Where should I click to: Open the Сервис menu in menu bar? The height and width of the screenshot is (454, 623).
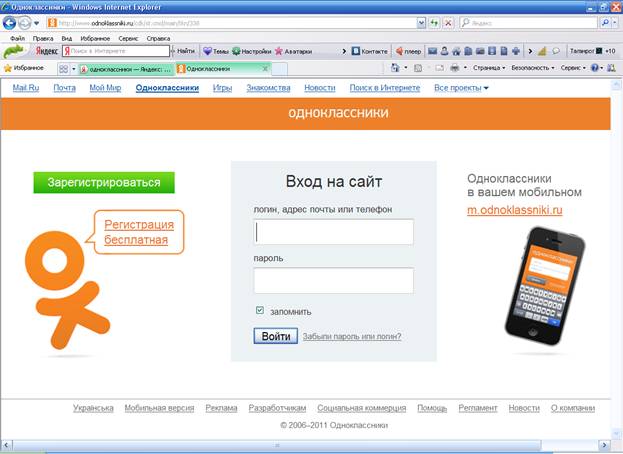click(128, 39)
